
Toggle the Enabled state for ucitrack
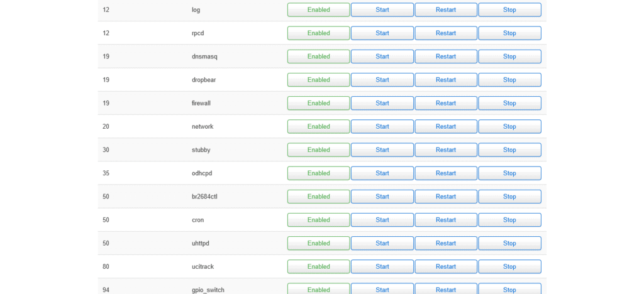click(x=318, y=267)
